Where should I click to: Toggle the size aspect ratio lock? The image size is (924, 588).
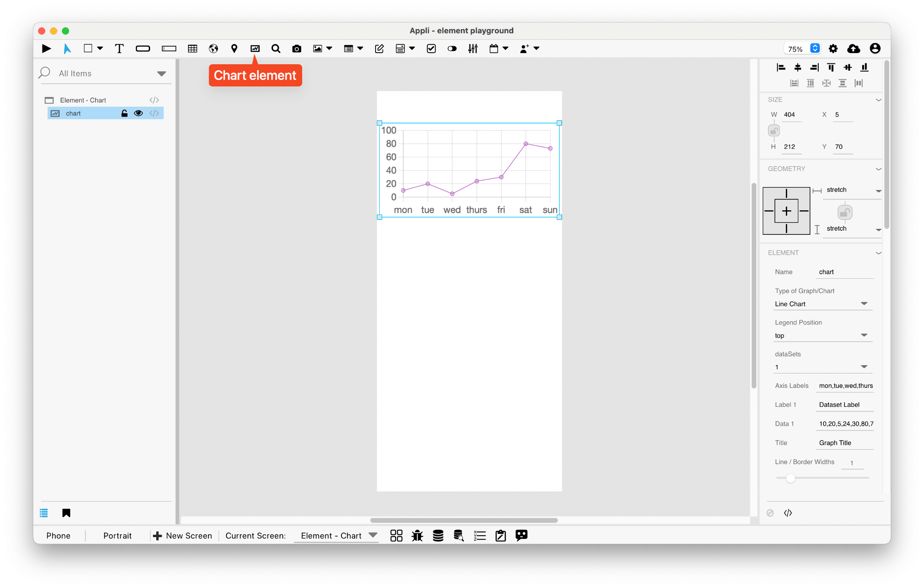774,131
